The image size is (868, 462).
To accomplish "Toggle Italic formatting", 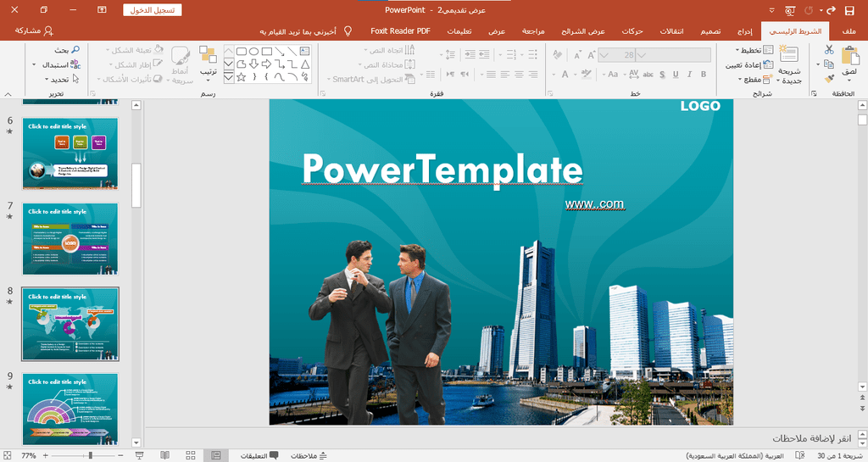I will [x=690, y=74].
